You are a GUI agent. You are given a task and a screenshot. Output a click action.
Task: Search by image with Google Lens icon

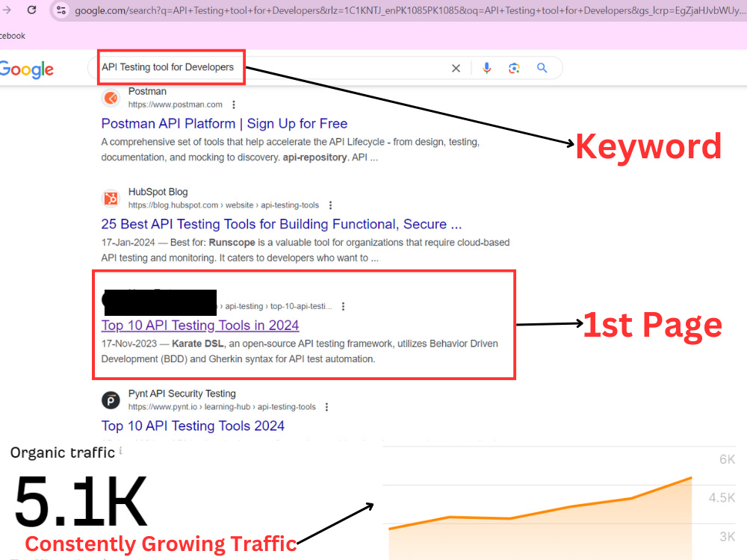click(514, 68)
